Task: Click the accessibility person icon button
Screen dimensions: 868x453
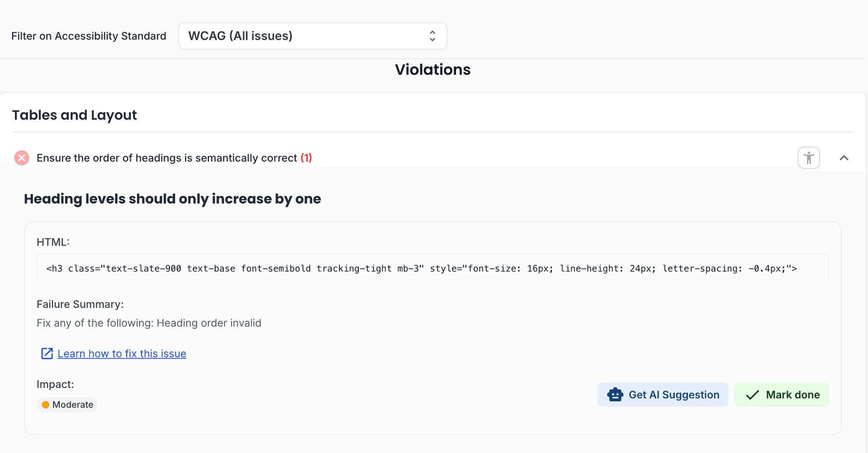Action: click(x=808, y=158)
